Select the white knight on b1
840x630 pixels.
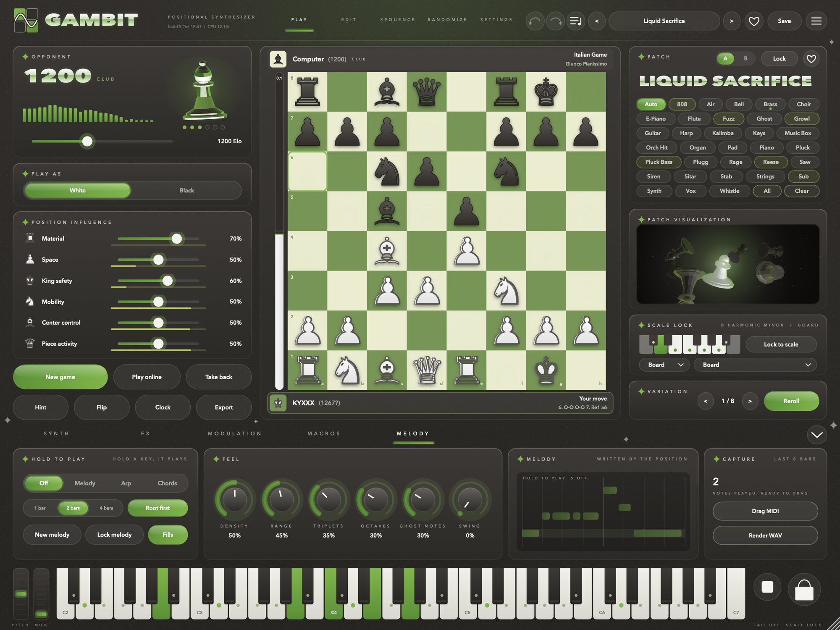tap(347, 370)
